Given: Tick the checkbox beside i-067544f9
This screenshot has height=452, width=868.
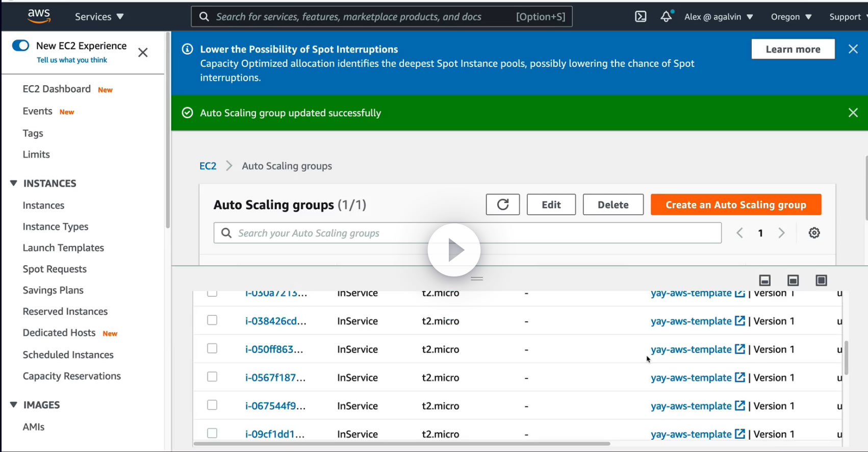Looking at the screenshot, I should click(x=212, y=405).
